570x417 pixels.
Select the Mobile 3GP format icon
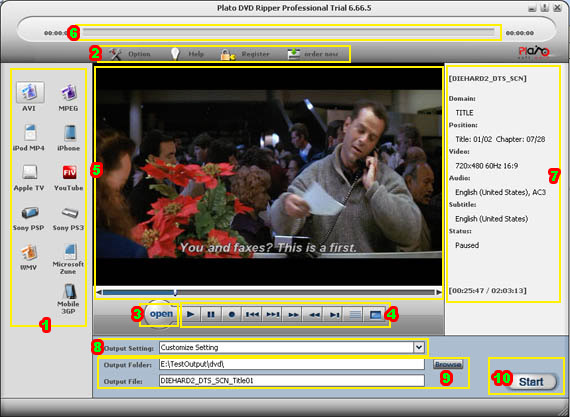[x=69, y=292]
